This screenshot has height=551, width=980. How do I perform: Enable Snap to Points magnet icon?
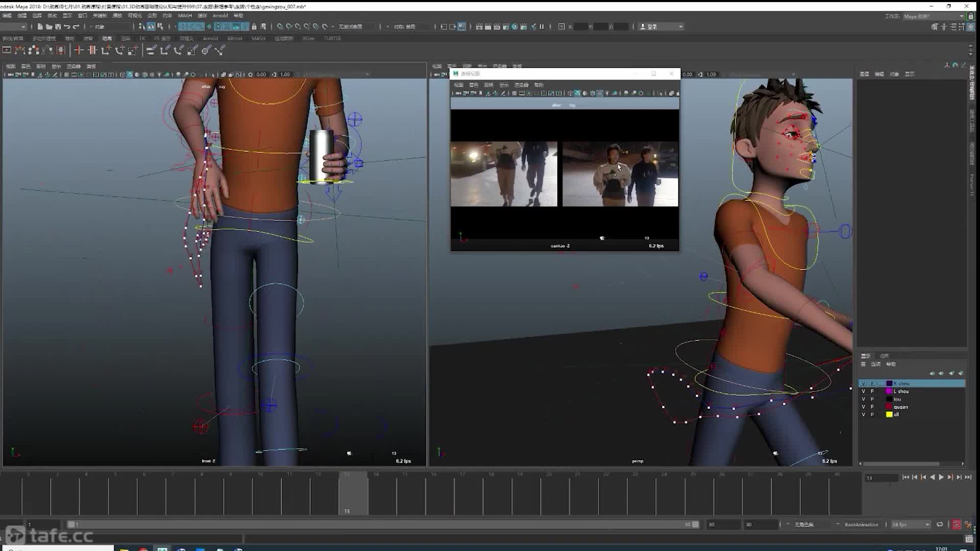coord(298,27)
